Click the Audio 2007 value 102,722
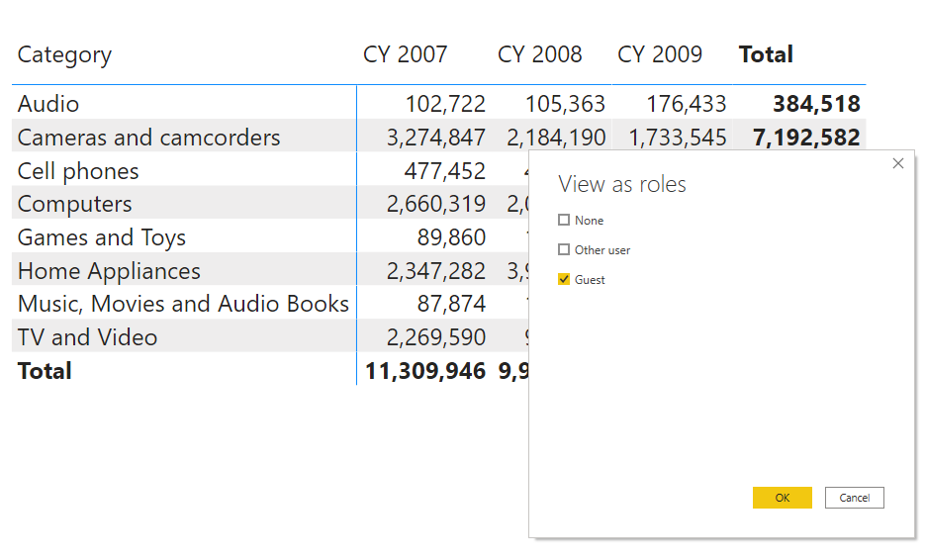The height and width of the screenshot is (560, 925). 445,105
